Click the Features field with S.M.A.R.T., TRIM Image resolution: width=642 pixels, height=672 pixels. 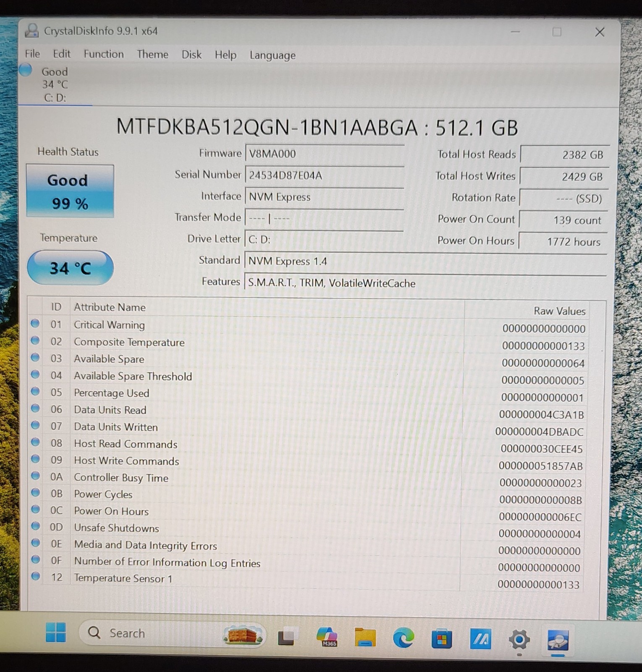pyautogui.click(x=425, y=283)
